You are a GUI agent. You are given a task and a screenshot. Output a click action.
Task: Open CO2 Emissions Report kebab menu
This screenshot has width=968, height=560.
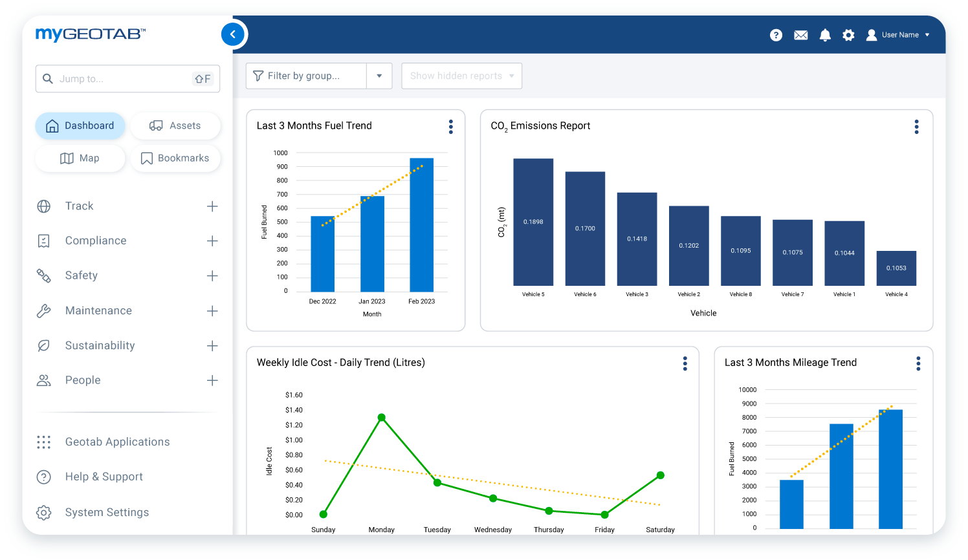(916, 127)
